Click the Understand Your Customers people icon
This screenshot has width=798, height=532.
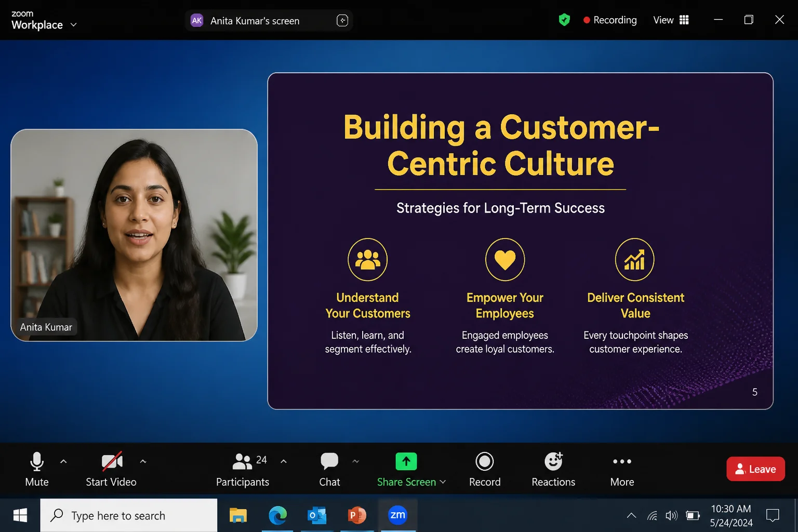[368, 259]
